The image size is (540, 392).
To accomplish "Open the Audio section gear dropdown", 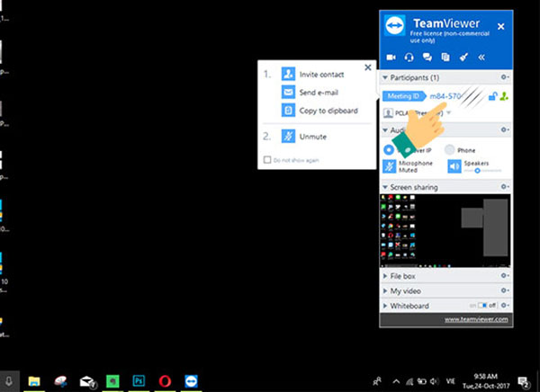I will click(505, 129).
